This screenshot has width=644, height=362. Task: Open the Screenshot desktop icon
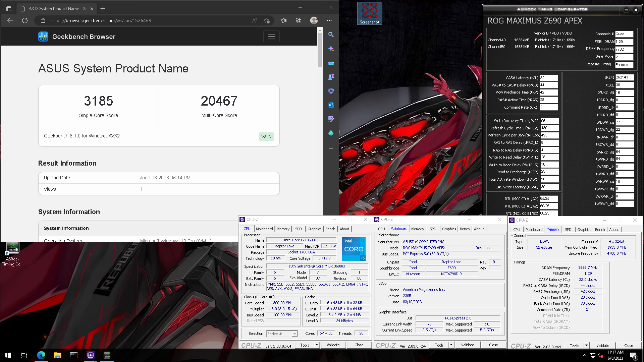tap(370, 13)
